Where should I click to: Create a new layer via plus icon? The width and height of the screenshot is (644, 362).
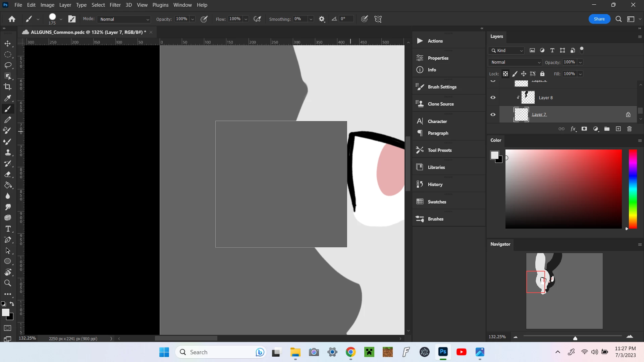click(x=618, y=129)
